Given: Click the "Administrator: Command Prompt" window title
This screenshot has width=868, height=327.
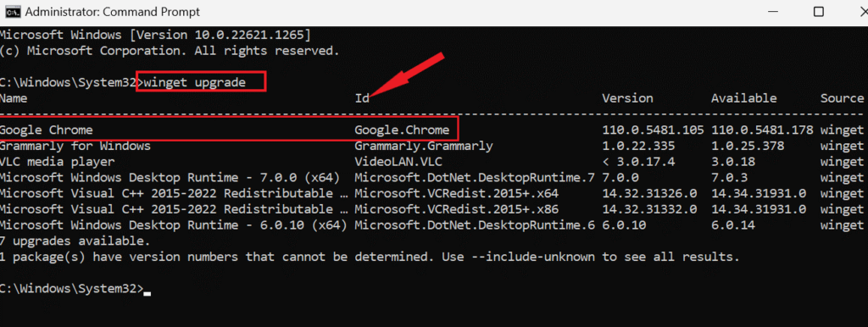Looking at the screenshot, I should [x=113, y=12].
